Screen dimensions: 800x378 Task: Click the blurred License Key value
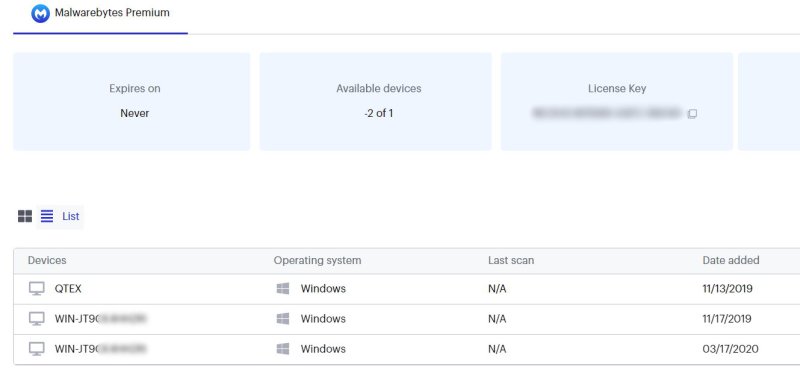607,113
